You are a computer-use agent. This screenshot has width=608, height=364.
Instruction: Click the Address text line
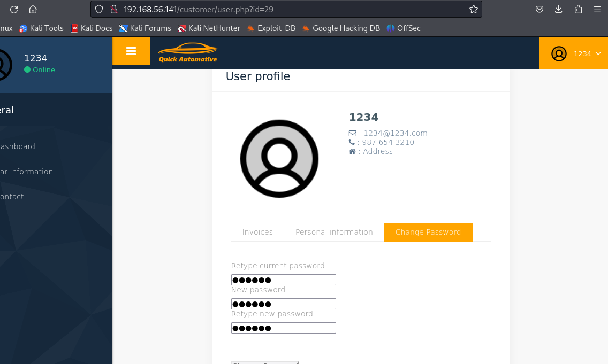(378, 151)
